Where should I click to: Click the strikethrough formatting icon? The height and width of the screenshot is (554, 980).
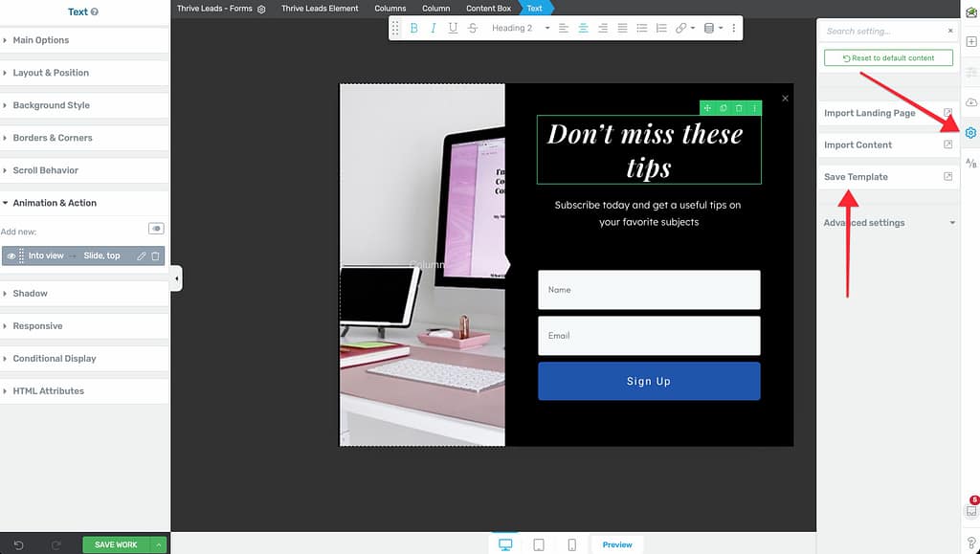pyautogui.click(x=473, y=29)
